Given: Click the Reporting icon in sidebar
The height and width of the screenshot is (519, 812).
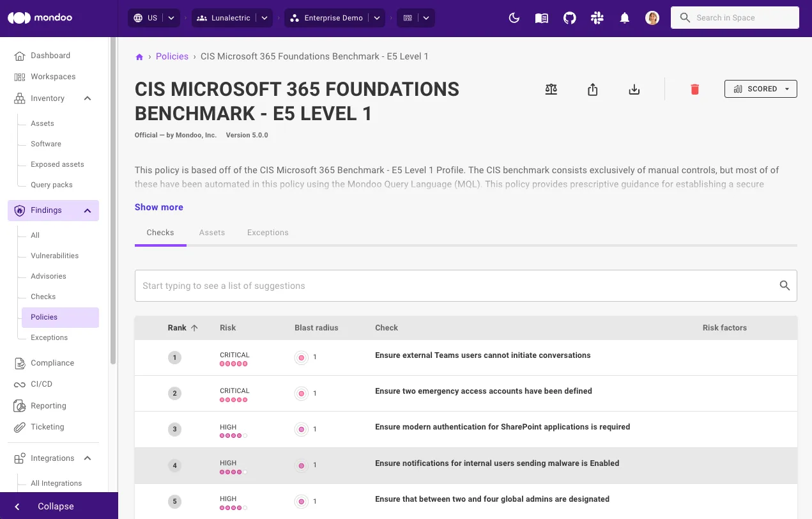Looking at the screenshot, I should tap(20, 406).
